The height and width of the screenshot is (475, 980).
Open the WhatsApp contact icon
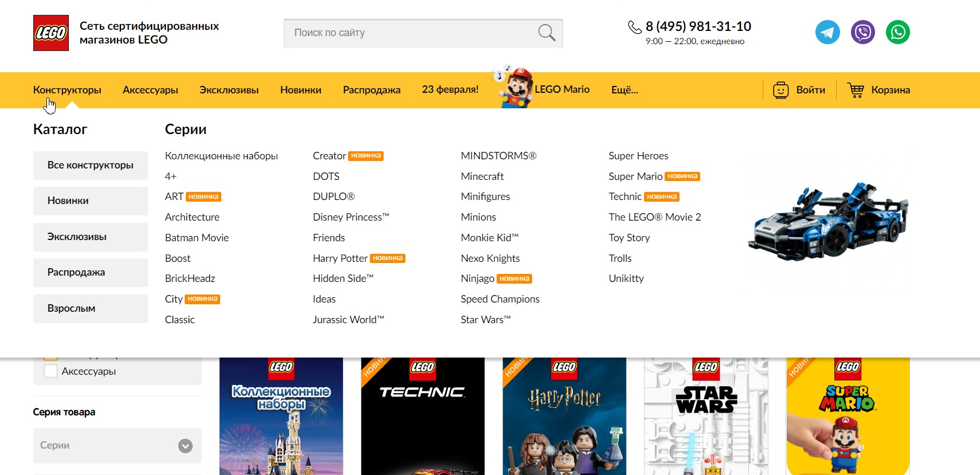coord(897,32)
